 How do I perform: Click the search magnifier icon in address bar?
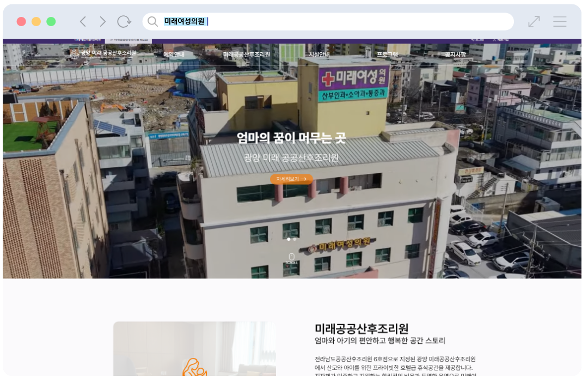click(152, 22)
